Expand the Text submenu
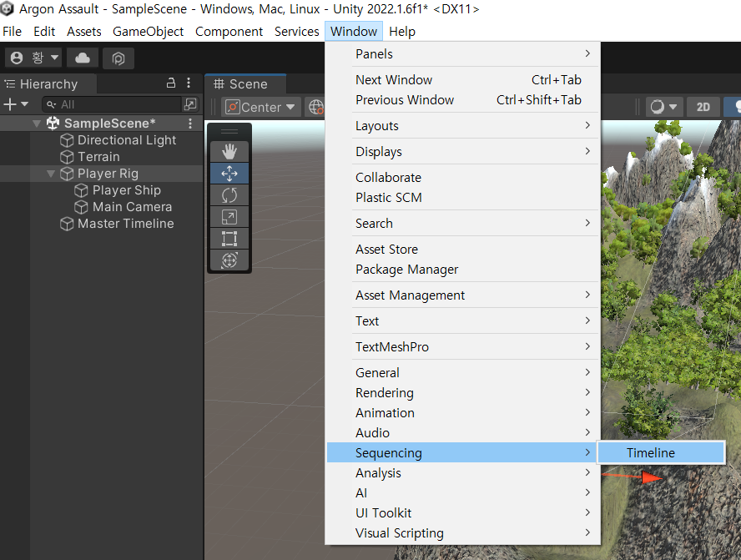 tap(462, 321)
